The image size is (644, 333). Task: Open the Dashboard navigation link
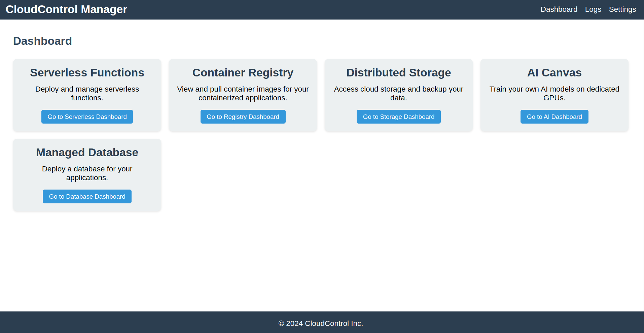click(x=559, y=9)
